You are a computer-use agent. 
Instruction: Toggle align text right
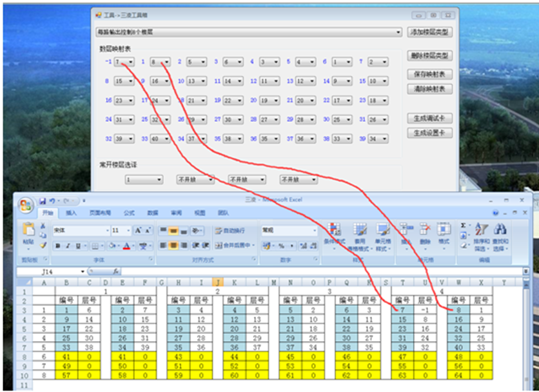184,245
